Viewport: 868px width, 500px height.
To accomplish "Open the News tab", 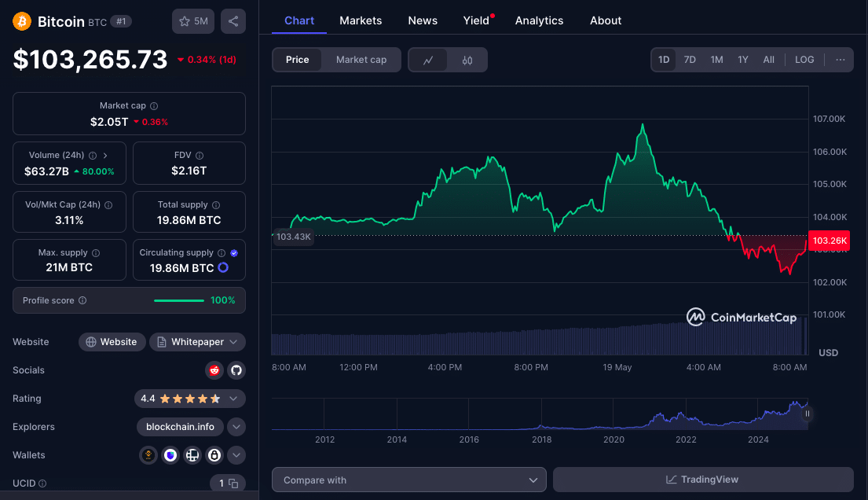I will 423,20.
